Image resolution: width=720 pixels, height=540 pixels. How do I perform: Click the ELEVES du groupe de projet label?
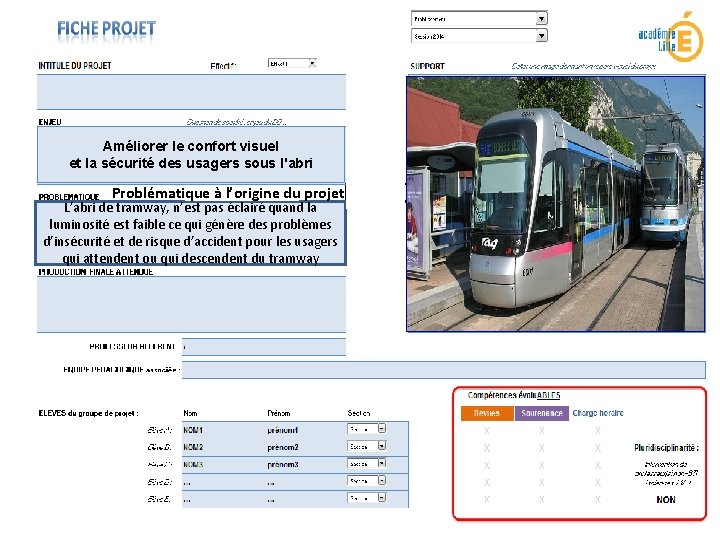[89, 413]
